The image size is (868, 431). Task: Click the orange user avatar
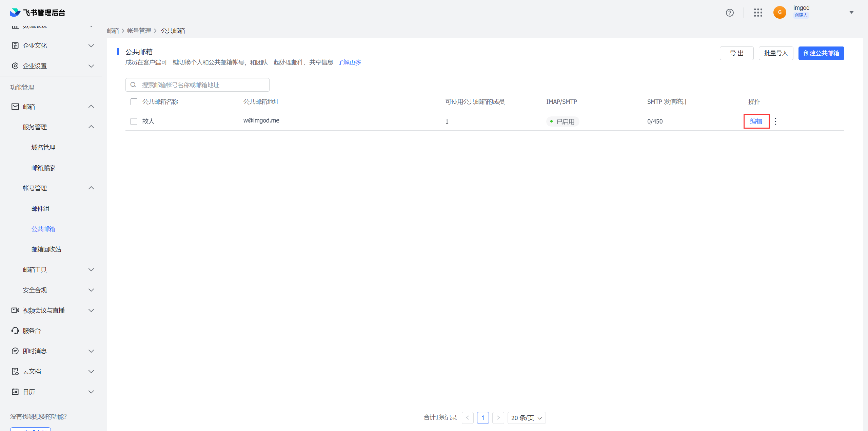pyautogui.click(x=780, y=13)
